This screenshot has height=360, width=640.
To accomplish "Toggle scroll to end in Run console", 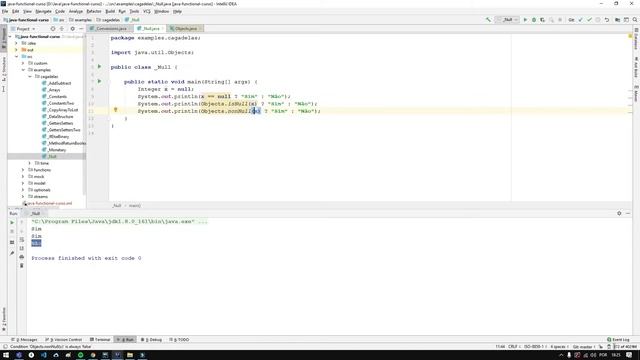I will point(22,248).
